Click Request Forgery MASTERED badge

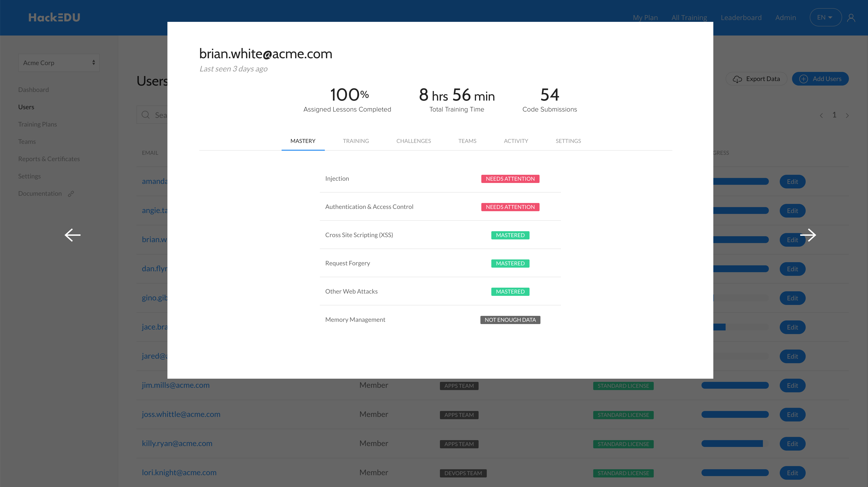510,263
